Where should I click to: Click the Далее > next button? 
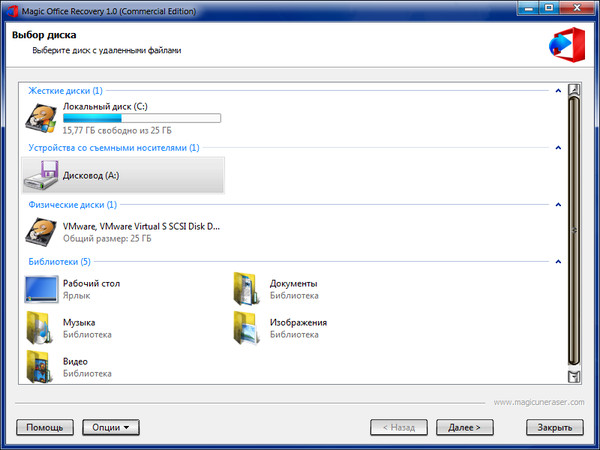pyautogui.click(x=465, y=427)
